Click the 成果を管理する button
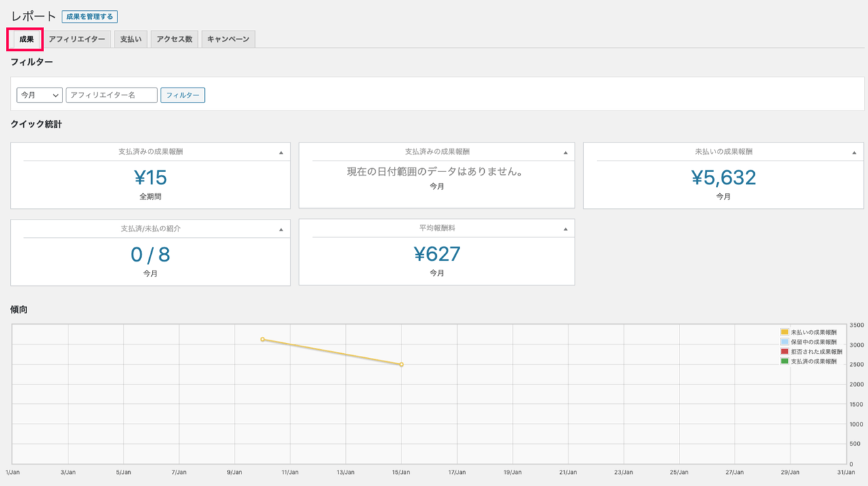Image resolution: width=868 pixels, height=486 pixels. point(90,16)
